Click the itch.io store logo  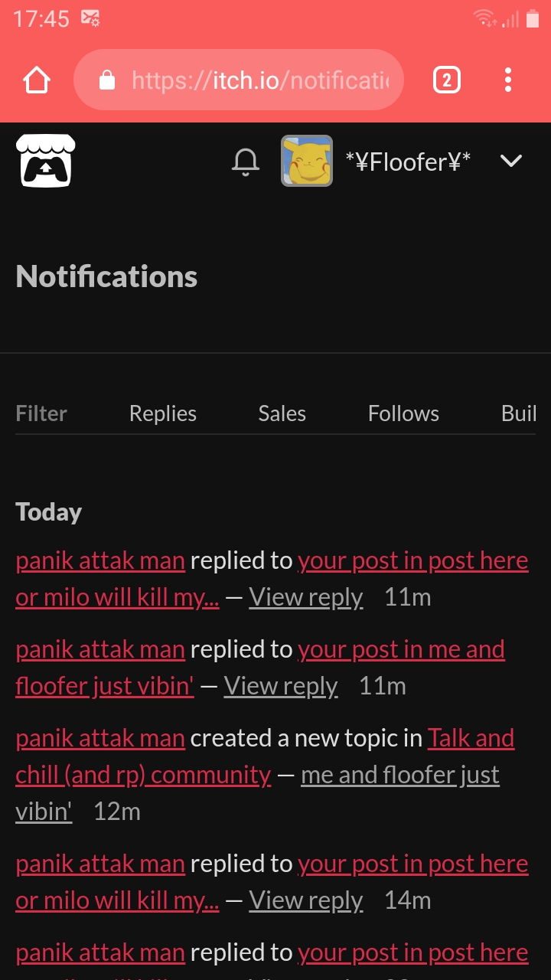click(46, 161)
